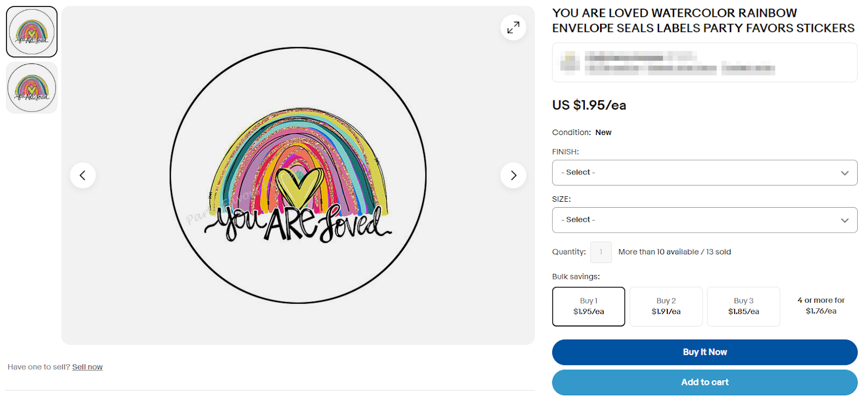Viewport: 868px width, 397px height.
Task: Click the main You Are Loved sticker image
Action: click(298, 175)
